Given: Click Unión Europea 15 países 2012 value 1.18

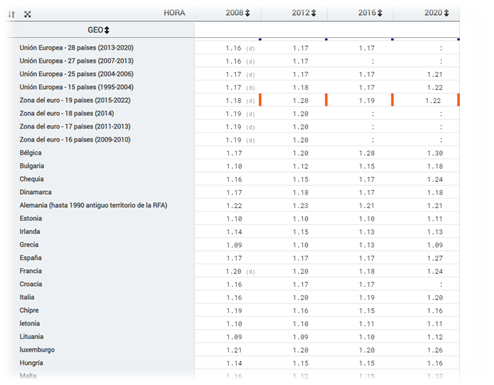Looking at the screenshot, I should tap(300, 88).
